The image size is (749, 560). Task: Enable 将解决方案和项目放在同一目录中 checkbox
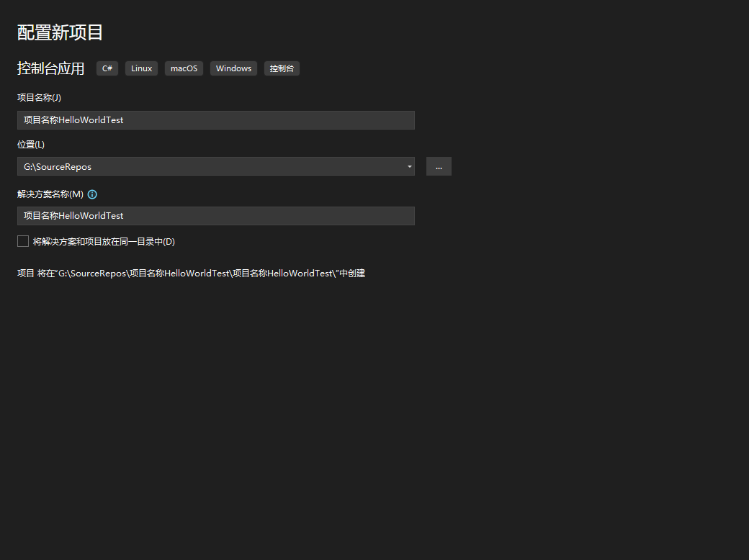[23, 241]
